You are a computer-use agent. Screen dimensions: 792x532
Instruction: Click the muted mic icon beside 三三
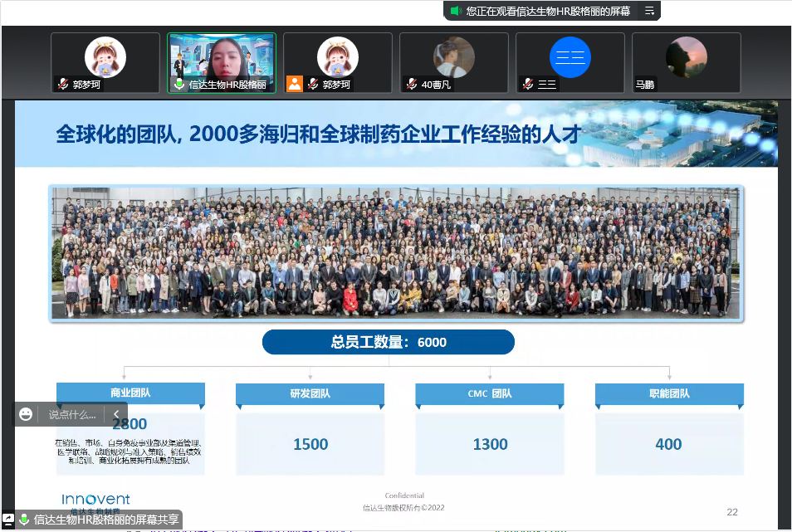tap(528, 84)
